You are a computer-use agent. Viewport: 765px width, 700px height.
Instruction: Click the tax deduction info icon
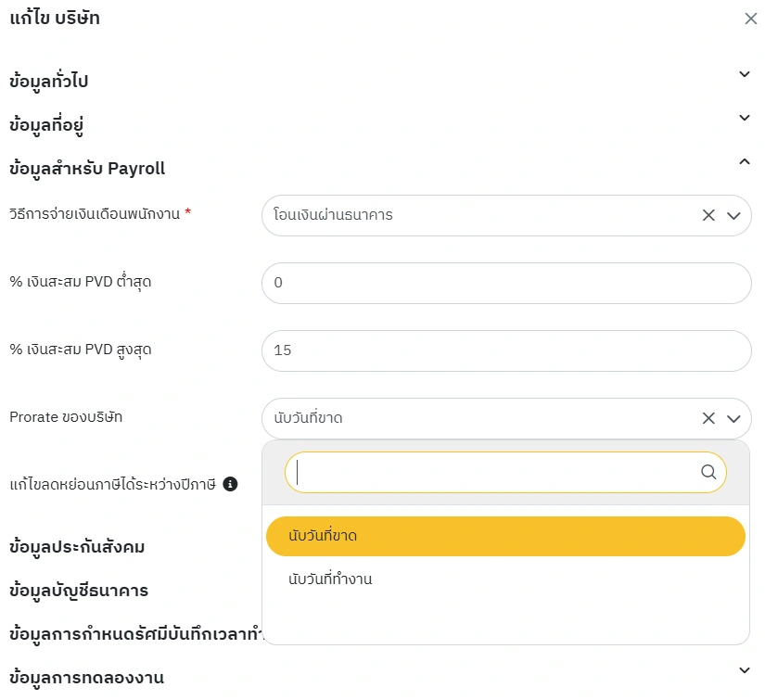click(x=231, y=484)
